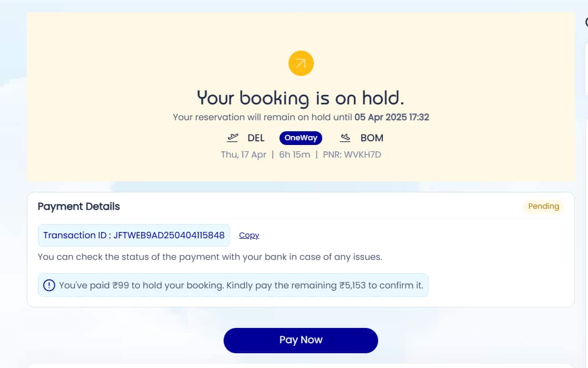Screen dimensions: 588x368
Task: Click the OneWay trip badge
Action: [301, 138]
